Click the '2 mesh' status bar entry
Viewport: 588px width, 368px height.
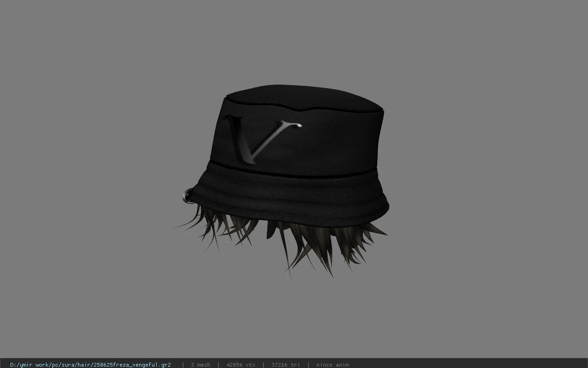pyautogui.click(x=200, y=365)
